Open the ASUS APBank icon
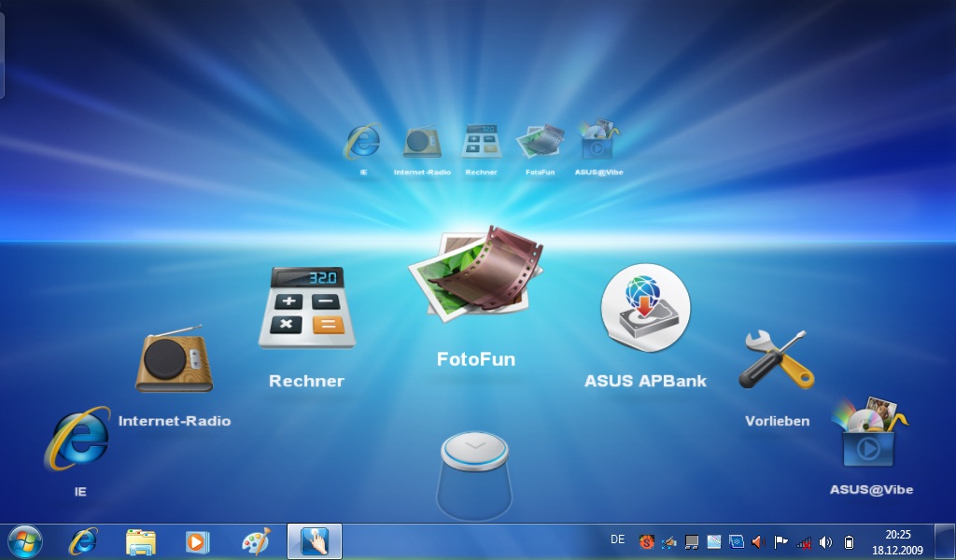The height and width of the screenshot is (560, 956). 646,307
